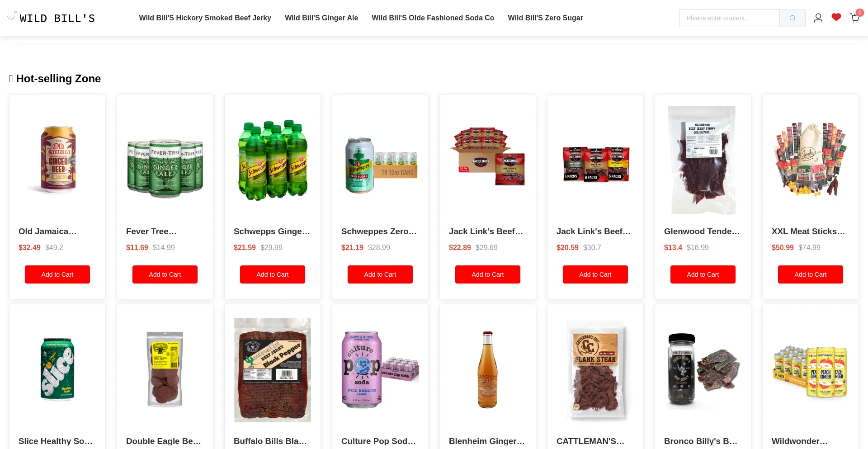View the Bronco Billy's jerky jar image

coord(703,370)
